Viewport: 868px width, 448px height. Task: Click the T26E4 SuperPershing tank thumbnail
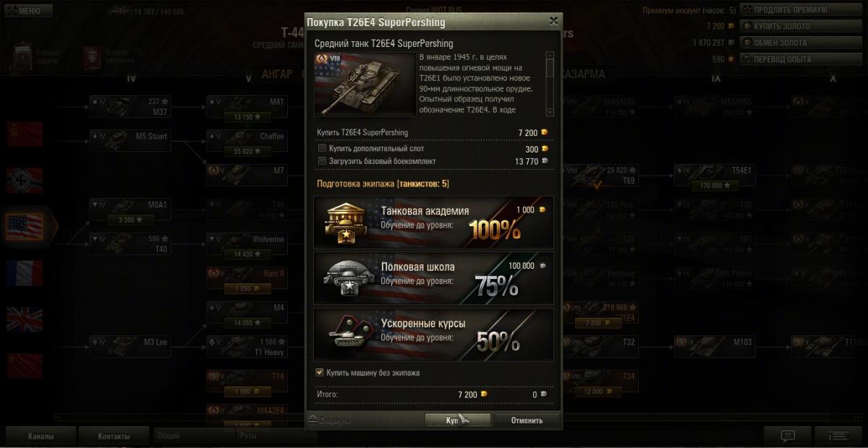click(365, 84)
